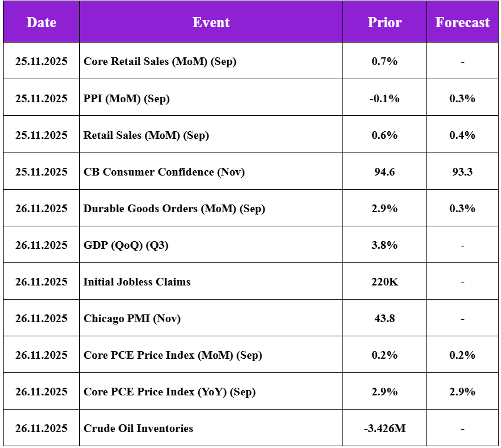Select the PPI (MoM) (Sep) event cell
Image resolution: width=501 pixels, height=448 pixels.
click(211, 98)
